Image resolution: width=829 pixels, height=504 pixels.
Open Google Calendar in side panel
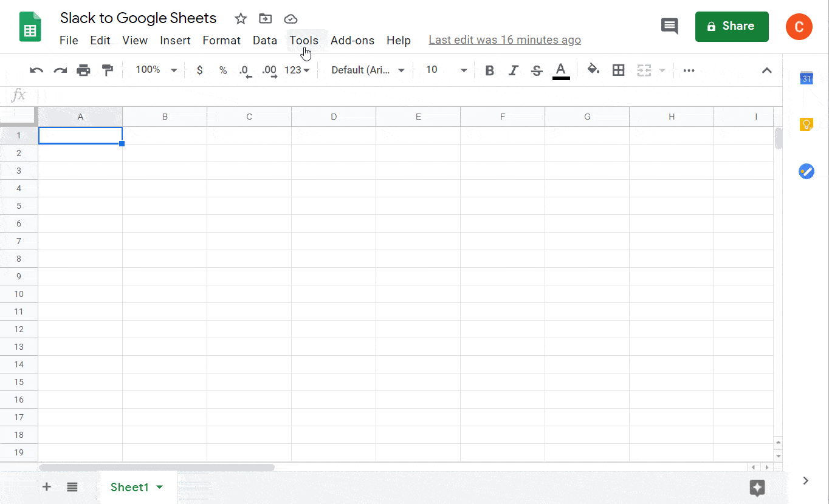point(806,78)
